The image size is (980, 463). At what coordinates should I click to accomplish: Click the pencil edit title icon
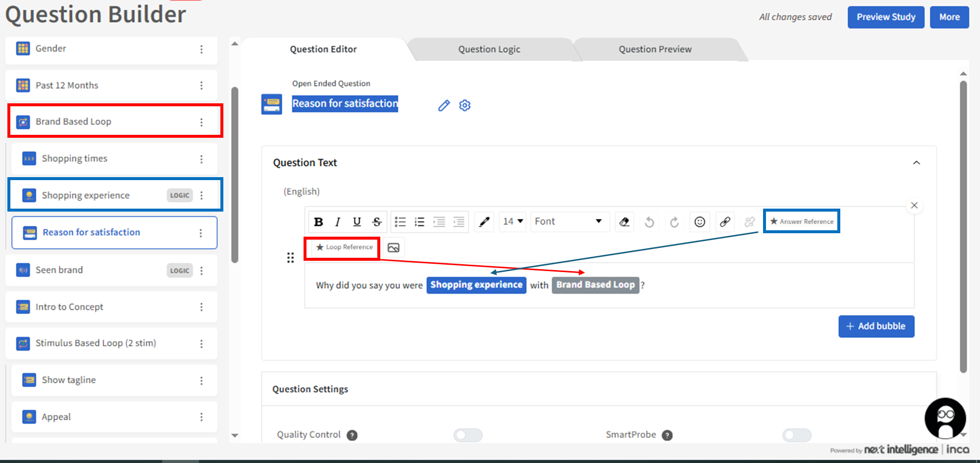click(x=444, y=105)
